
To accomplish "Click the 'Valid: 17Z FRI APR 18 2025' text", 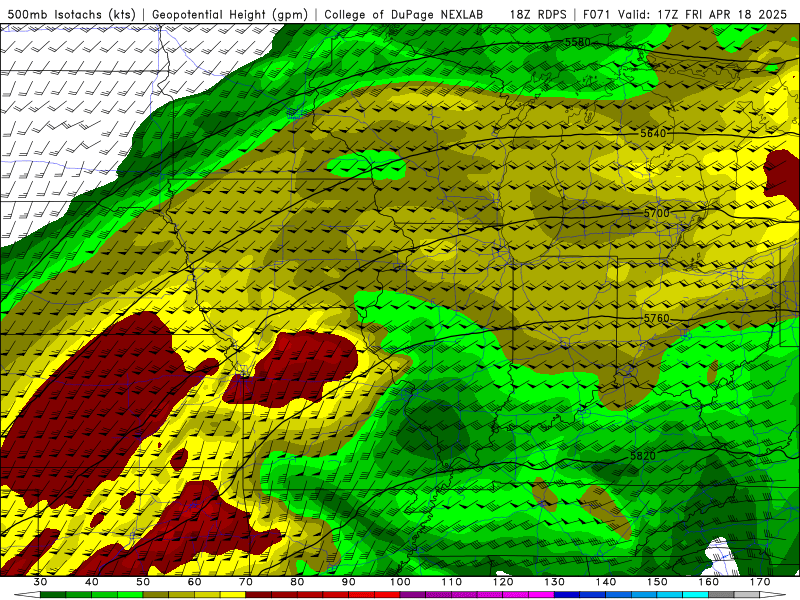I will [702, 14].
